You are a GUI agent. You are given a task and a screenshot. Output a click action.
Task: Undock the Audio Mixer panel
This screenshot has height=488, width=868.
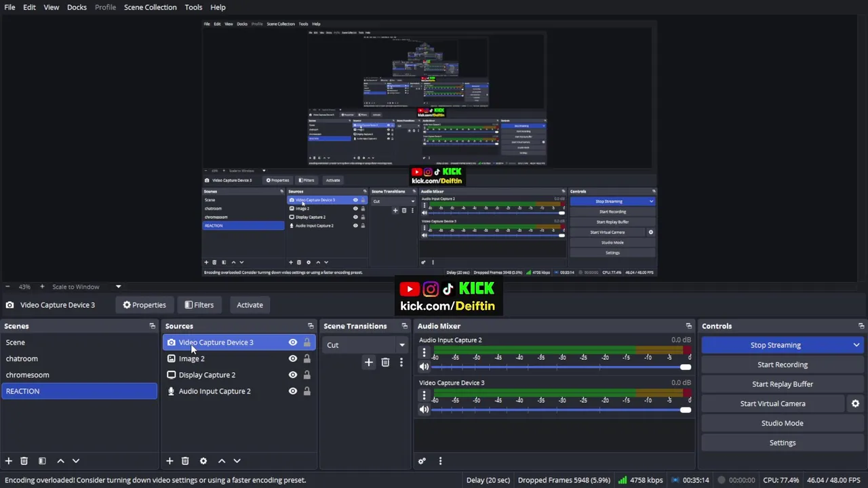[688, 326]
